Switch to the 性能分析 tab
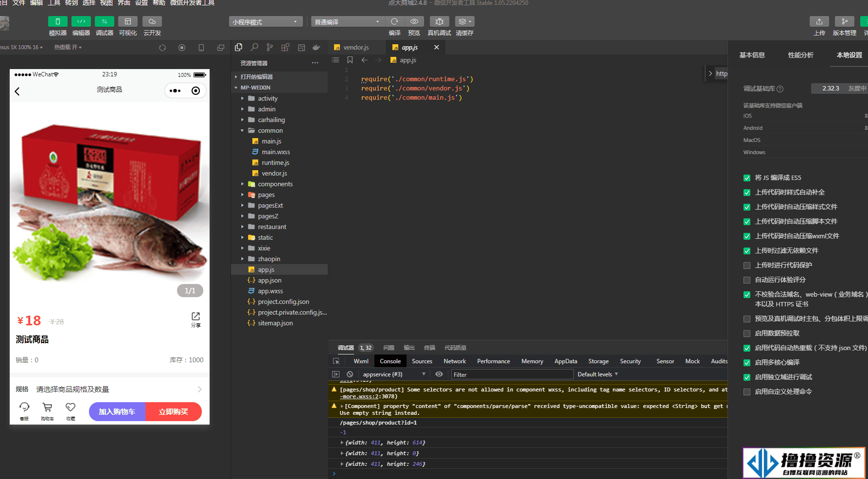Screen dimensions: 868x479 point(800,55)
